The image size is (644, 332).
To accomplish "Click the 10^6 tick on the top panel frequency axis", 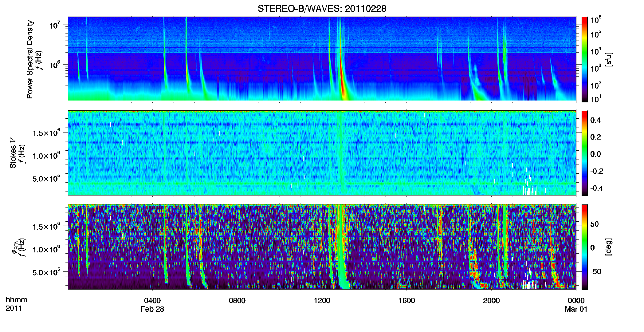I will click(x=55, y=65).
